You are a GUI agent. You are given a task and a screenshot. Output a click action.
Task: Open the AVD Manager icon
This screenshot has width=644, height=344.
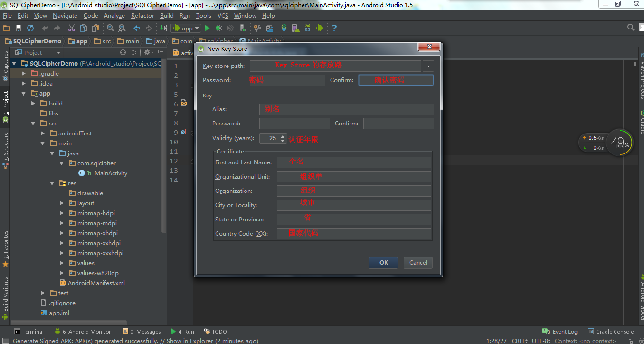tap(296, 28)
